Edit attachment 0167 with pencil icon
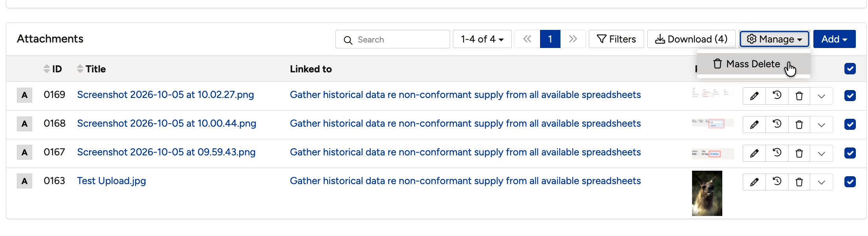The height and width of the screenshot is (236, 868). (754, 153)
